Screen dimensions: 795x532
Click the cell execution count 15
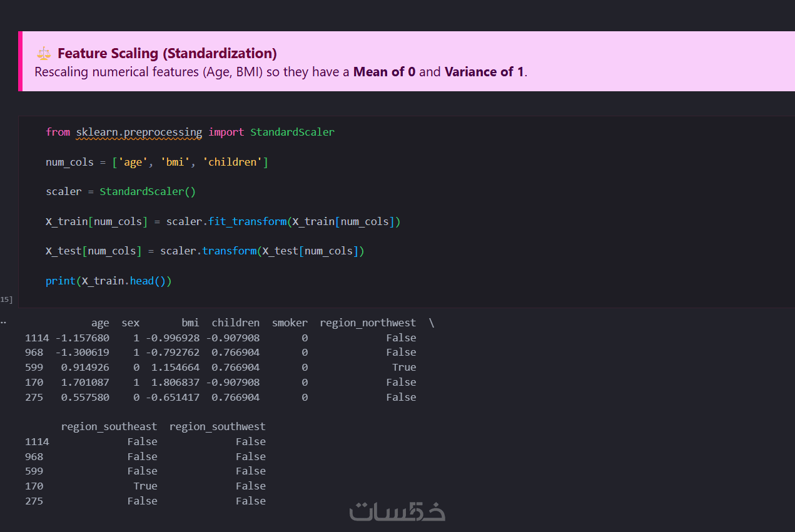point(6,300)
